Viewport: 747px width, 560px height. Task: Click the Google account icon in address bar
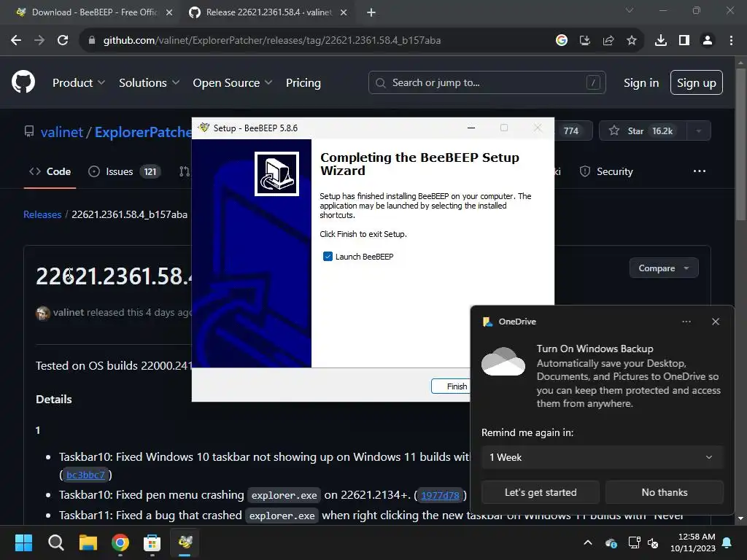coord(561,41)
